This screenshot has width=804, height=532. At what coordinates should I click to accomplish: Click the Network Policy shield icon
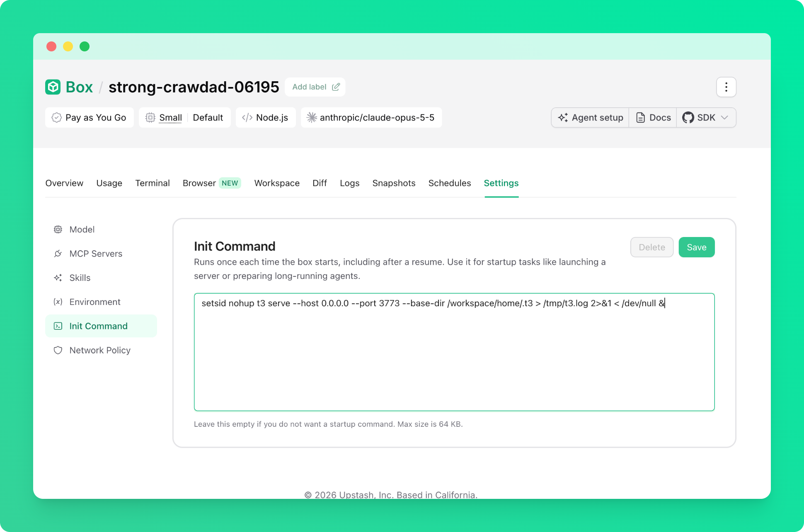58,350
